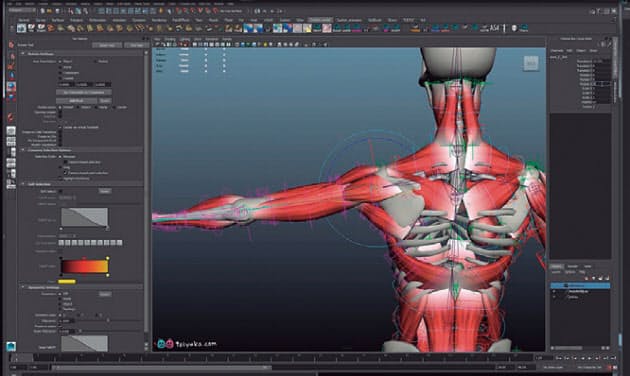This screenshot has width=630, height=376.
Task: Click the play forward playback button
Action: coord(590,358)
